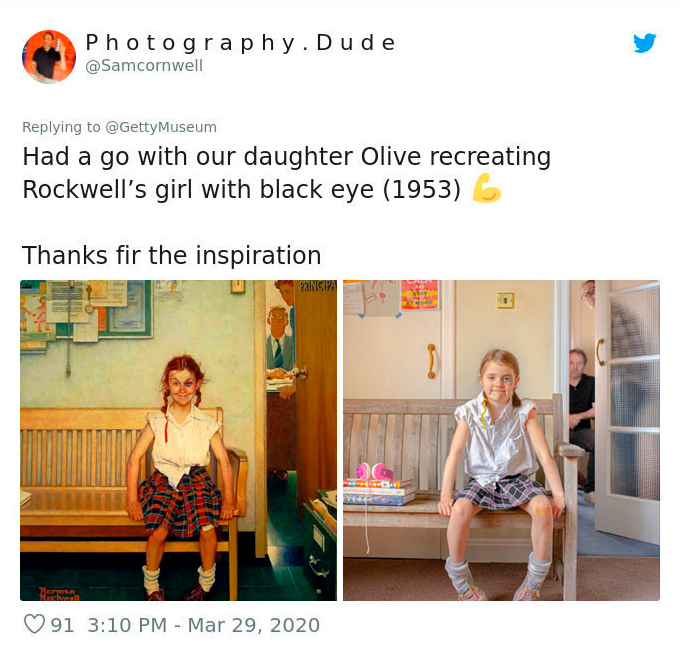Click the 'Replying to' label
680x650 pixels.
click(61, 127)
